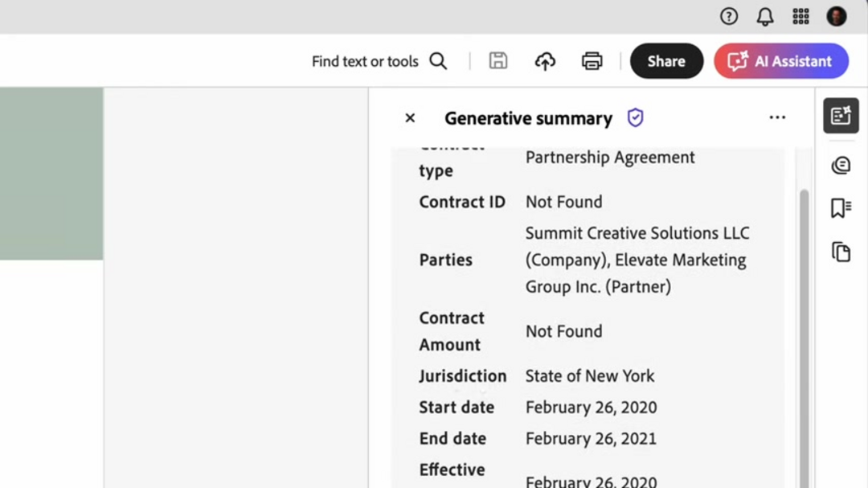Click the shield icon beside Generative summary
The image size is (868, 488).
point(636,118)
